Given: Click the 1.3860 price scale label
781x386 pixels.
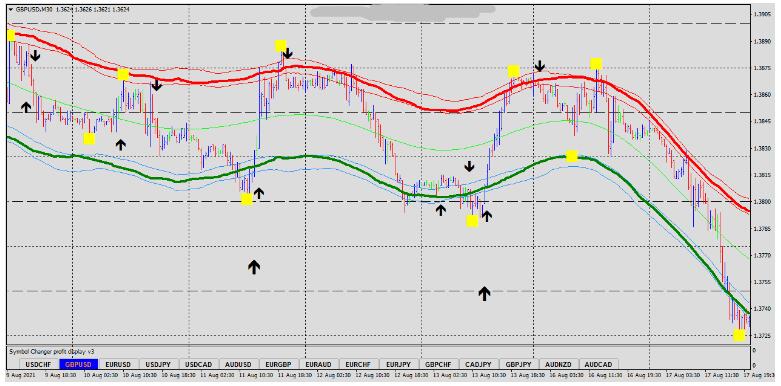Looking at the screenshot, I should point(763,95).
